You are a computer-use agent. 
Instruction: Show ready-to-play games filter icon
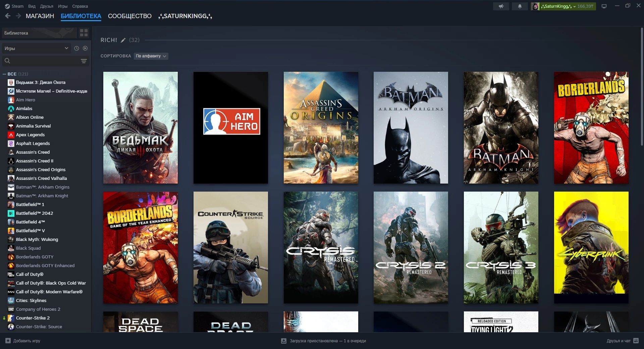85,48
